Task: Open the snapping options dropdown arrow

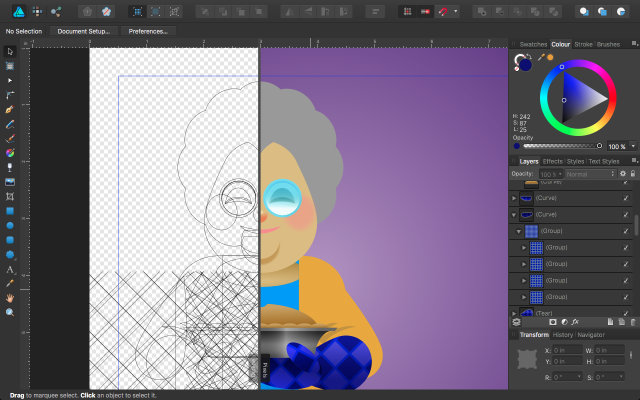Action: [456, 12]
